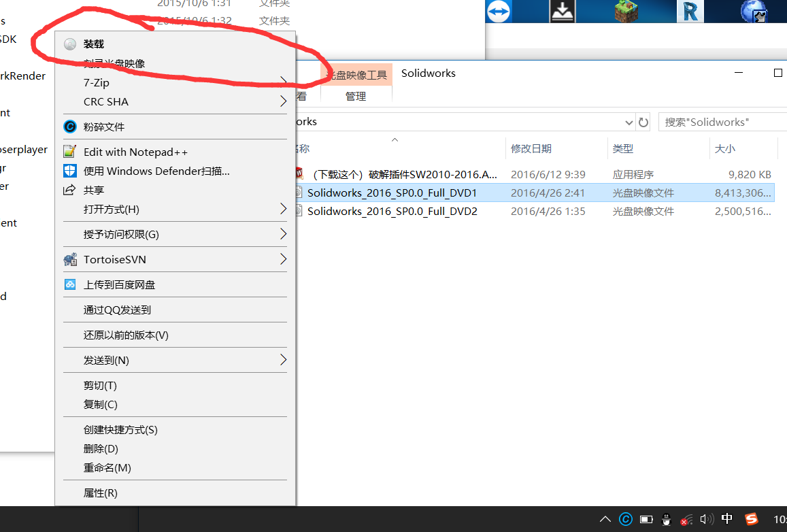
Task: Expand the 7-Zip submenu arrow
Action: click(x=283, y=82)
